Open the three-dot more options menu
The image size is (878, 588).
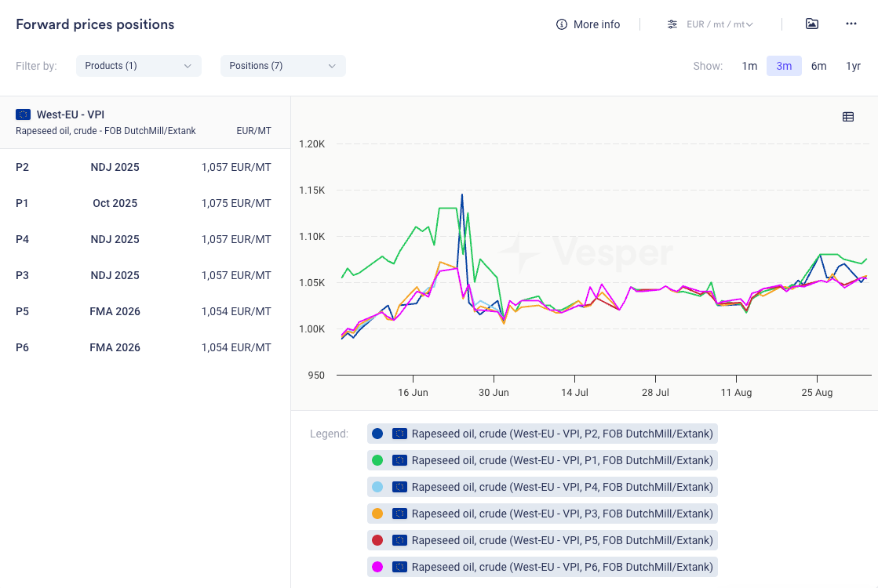point(851,24)
